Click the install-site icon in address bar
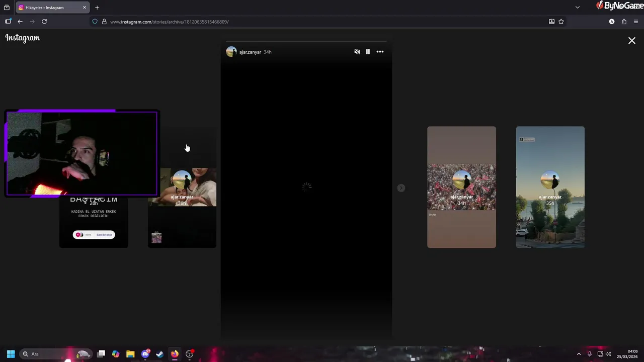This screenshot has height=362, width=644. coord(551,22)
